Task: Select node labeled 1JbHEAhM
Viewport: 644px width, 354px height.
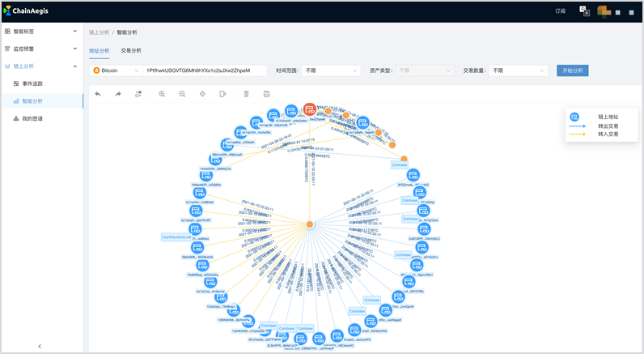Action: [x=248, y=321]
